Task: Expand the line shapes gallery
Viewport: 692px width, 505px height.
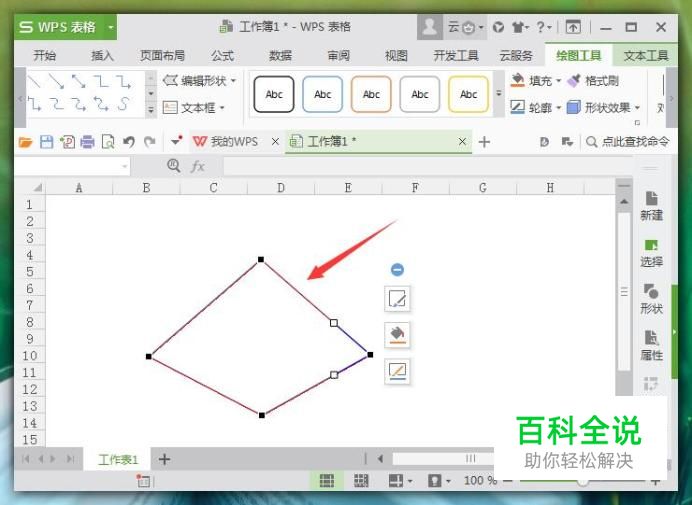Action: point(151,109)
